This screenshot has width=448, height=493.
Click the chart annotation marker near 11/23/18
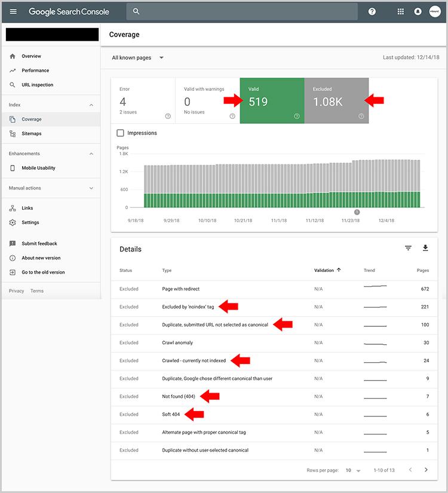click(x=357, y=212)
